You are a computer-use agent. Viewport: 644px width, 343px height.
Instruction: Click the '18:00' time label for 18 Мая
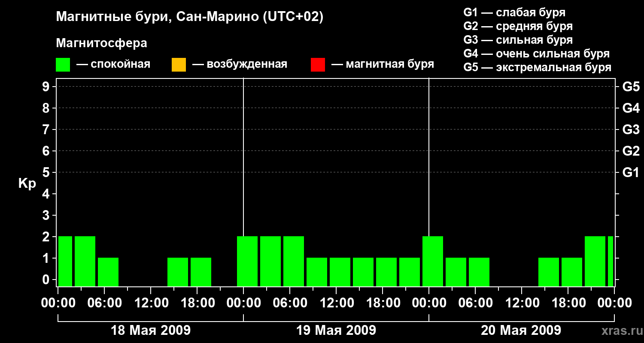click(x=197, y=303)
